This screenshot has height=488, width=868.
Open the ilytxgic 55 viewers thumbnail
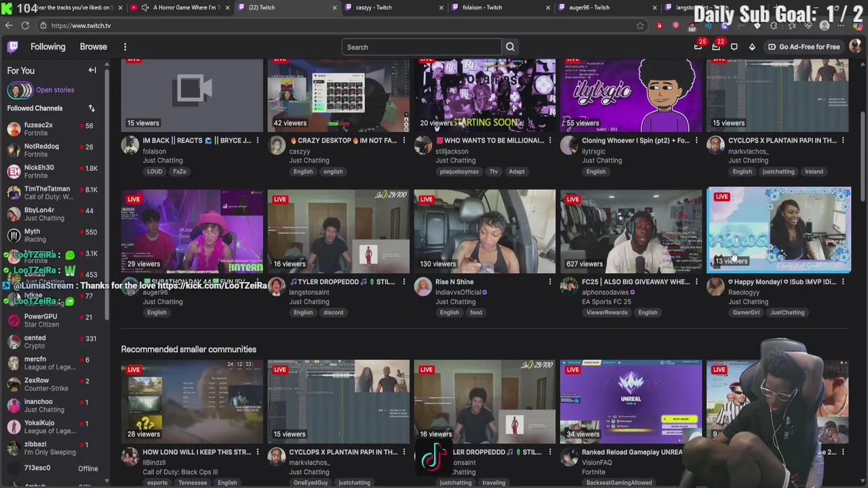click(x=631, y=95)
